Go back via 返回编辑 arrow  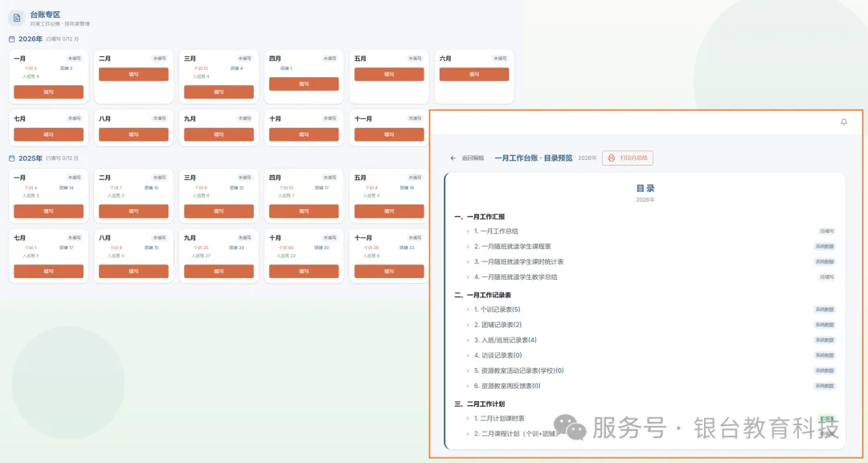pos(452,158)
